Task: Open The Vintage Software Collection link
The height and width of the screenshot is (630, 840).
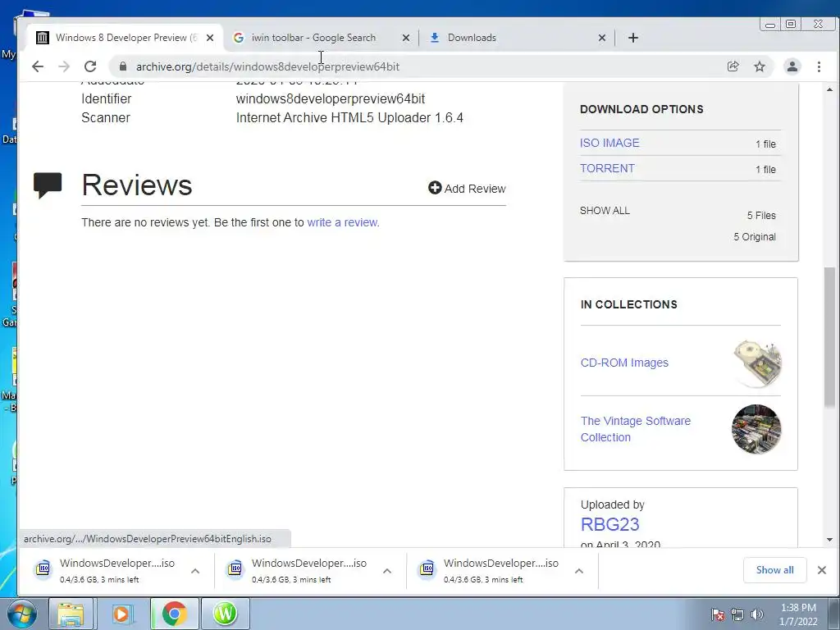Action: coord(636,429)
